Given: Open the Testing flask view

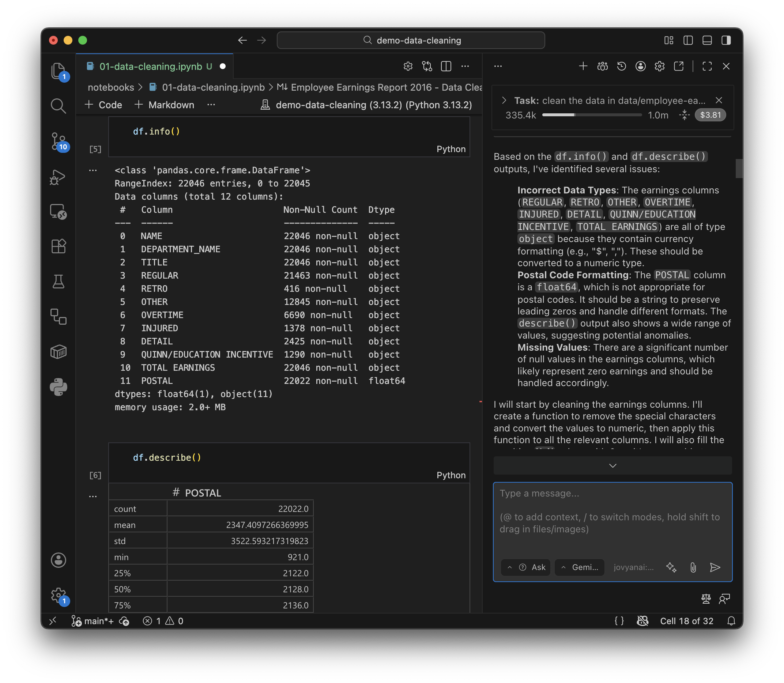Looking at the screenshot, I should (x=58, y=282).
